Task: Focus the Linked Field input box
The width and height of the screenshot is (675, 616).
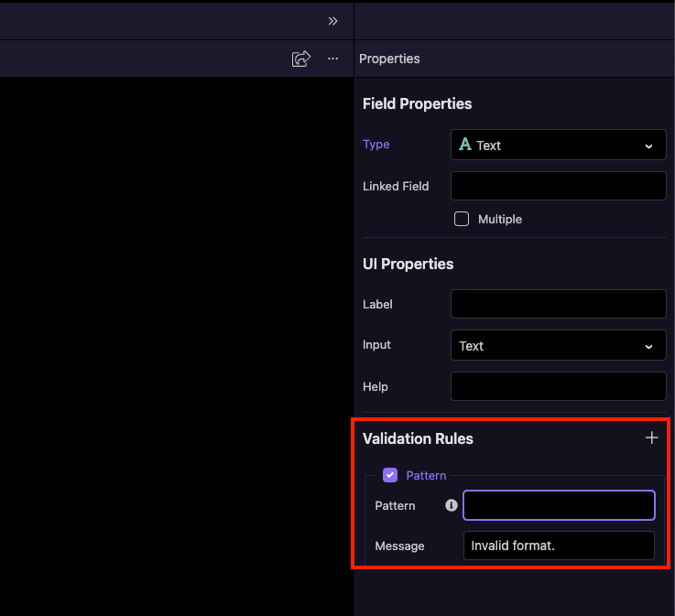Action: point(558,186)
